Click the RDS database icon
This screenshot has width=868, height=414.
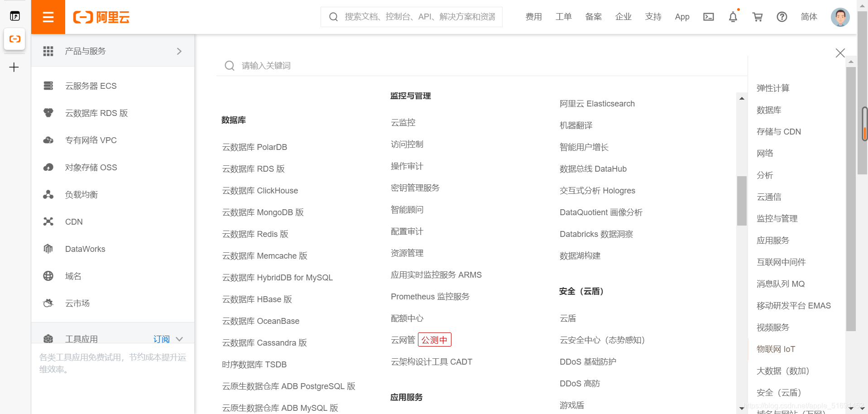[48, 113]
